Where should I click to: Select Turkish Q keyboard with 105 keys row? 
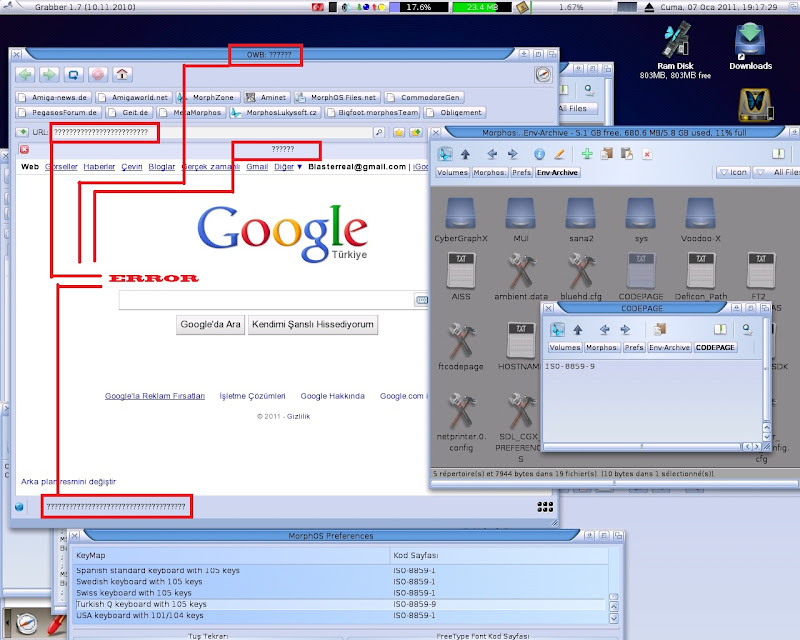click(340, 604)
